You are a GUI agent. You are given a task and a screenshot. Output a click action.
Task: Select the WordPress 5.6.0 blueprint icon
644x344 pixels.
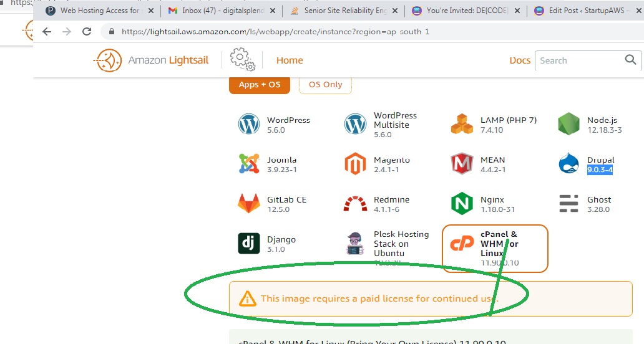point(249,124)
